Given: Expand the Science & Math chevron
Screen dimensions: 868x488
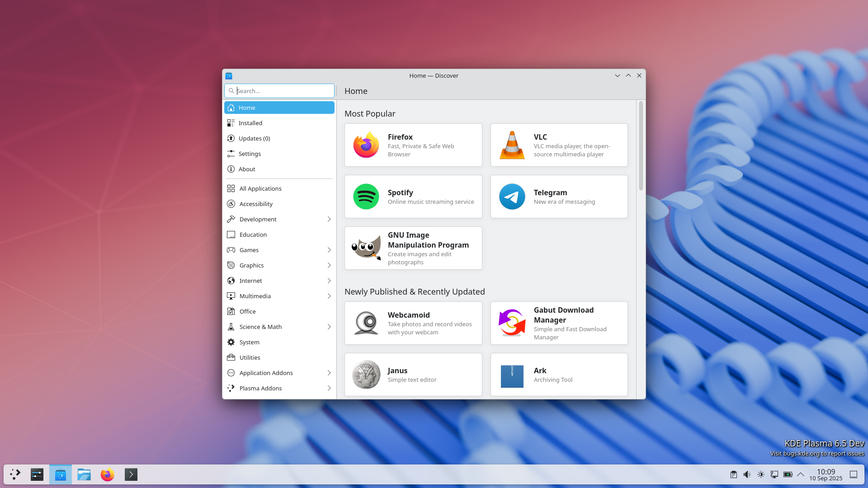Looking at the screenshot, I should pos(329,327).
